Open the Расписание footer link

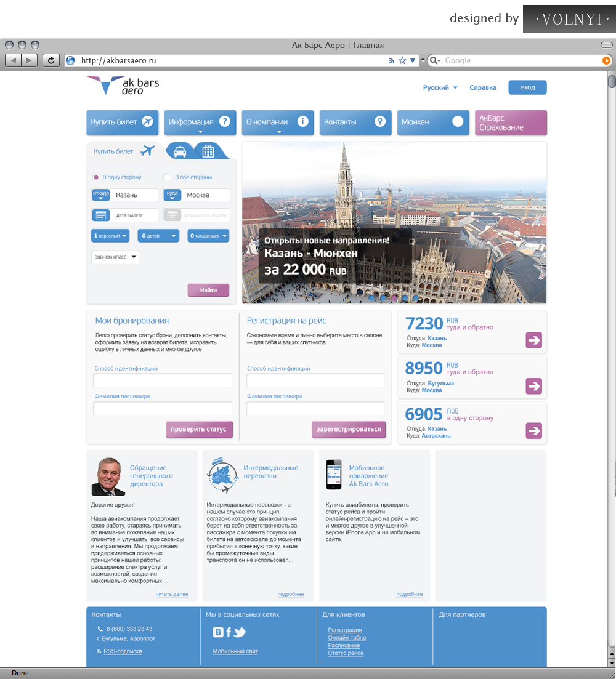pos(344,645)
